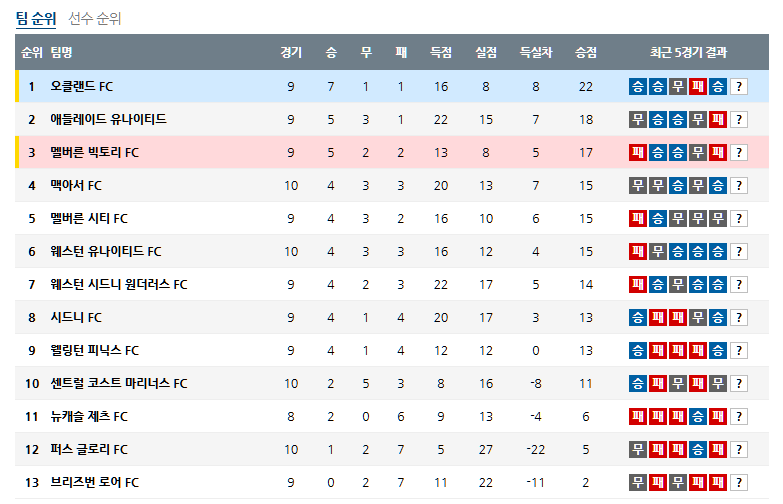Click the 승점 column header
Screen dimensions: 783x504
coord(586,53)
